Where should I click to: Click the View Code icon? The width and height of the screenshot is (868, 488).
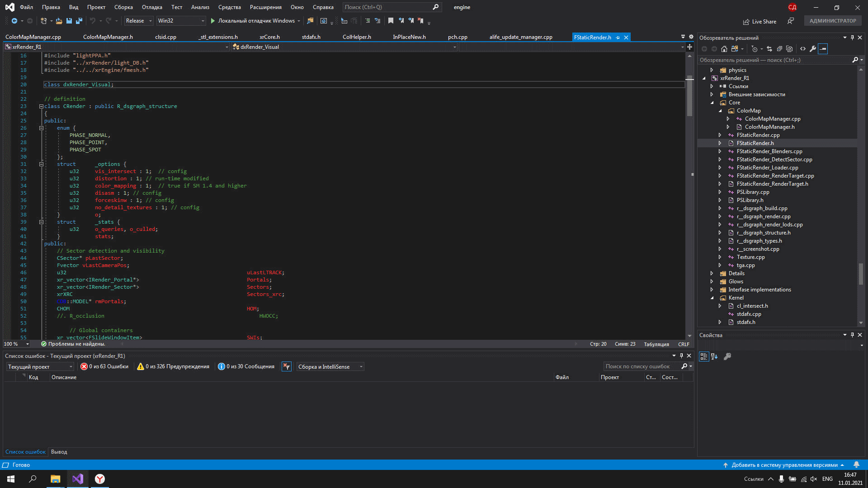(803, 49)
